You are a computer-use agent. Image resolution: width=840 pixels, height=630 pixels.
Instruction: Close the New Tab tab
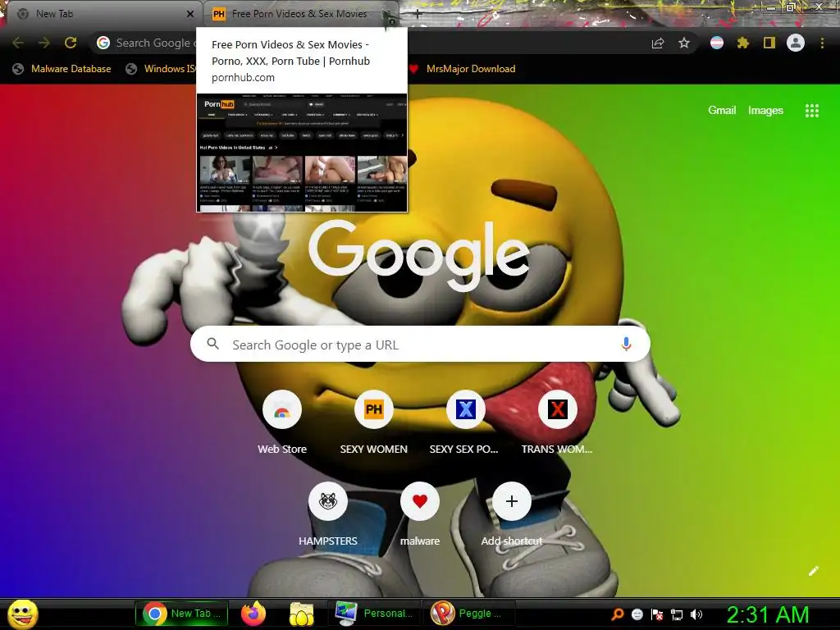[190, 14]
